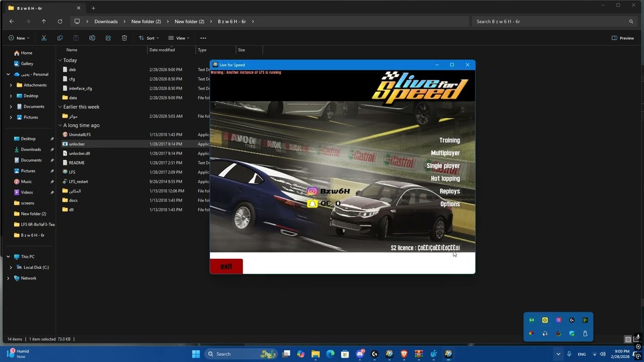Click Downloads in the address bar breadcrumb
This screenshot has width=644, height=362.
tap(106, 22)
